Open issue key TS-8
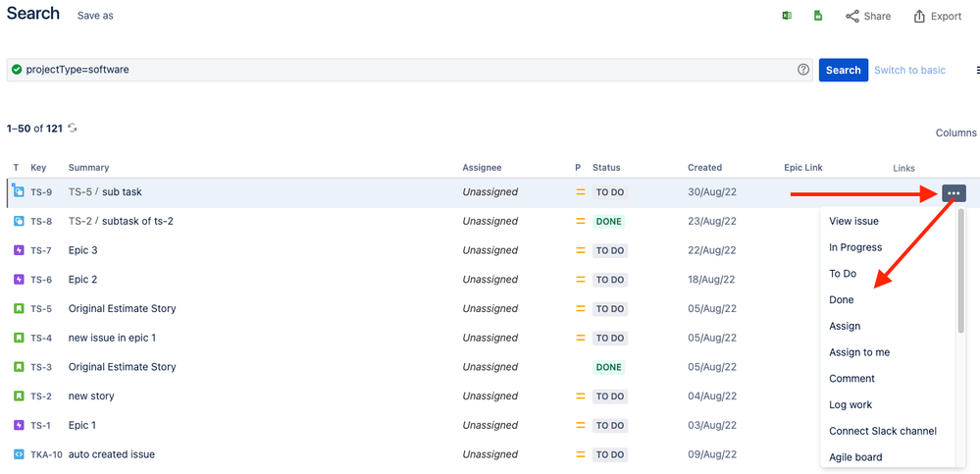980x474 pixels. (x=41, y=221)
